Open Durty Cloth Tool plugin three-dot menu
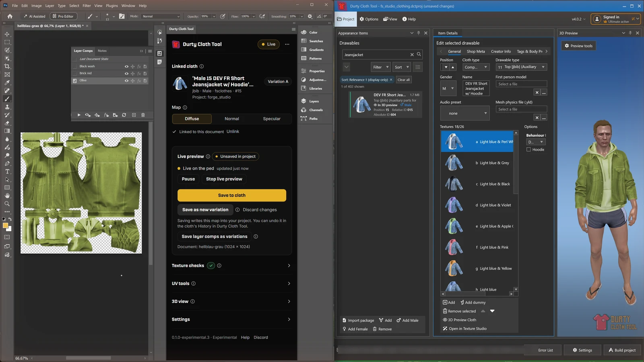 coord(287,44)
